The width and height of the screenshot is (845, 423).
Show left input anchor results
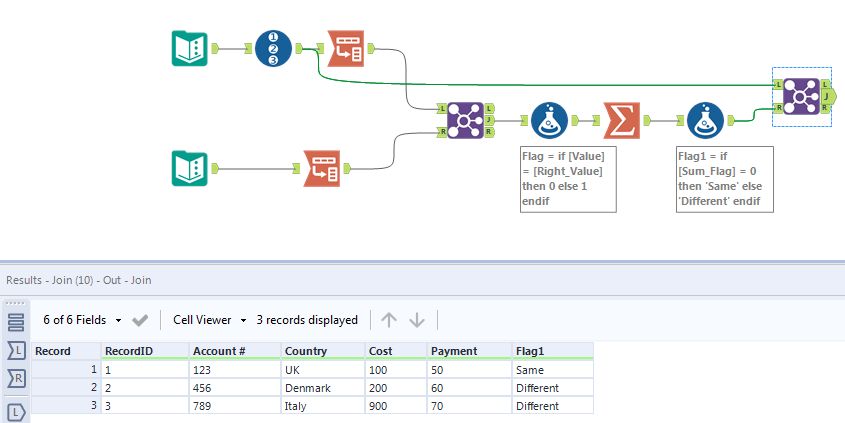click(x=16, y=351)
